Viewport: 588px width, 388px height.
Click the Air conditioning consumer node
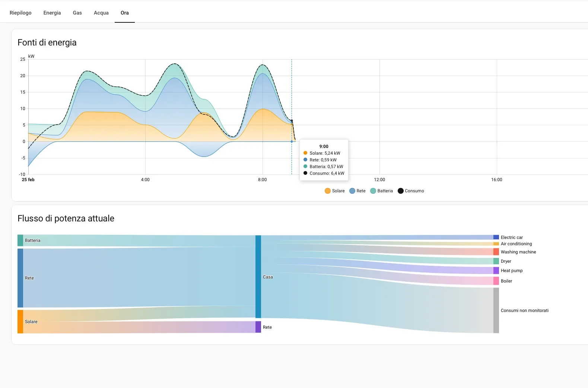[496, 244]
